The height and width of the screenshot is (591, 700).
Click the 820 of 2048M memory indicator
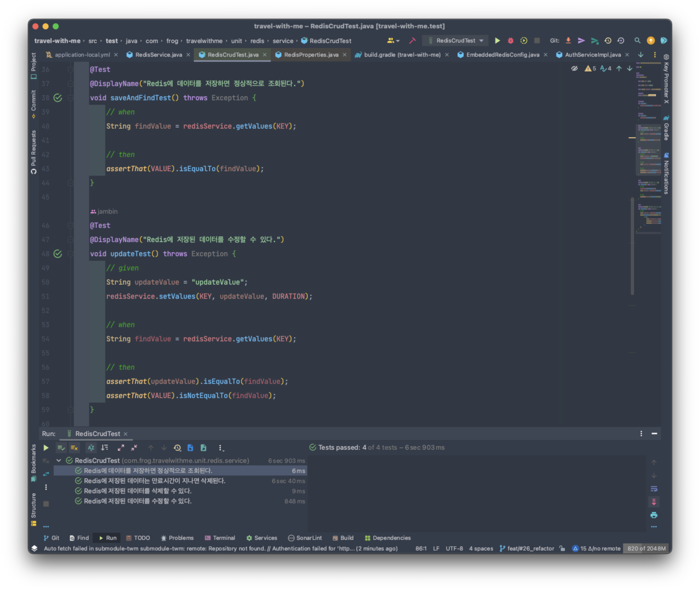coord(646,548)
